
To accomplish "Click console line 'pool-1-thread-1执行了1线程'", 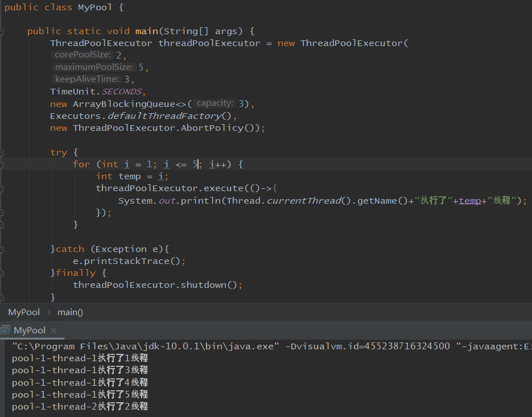I will (x=80, y=358).
